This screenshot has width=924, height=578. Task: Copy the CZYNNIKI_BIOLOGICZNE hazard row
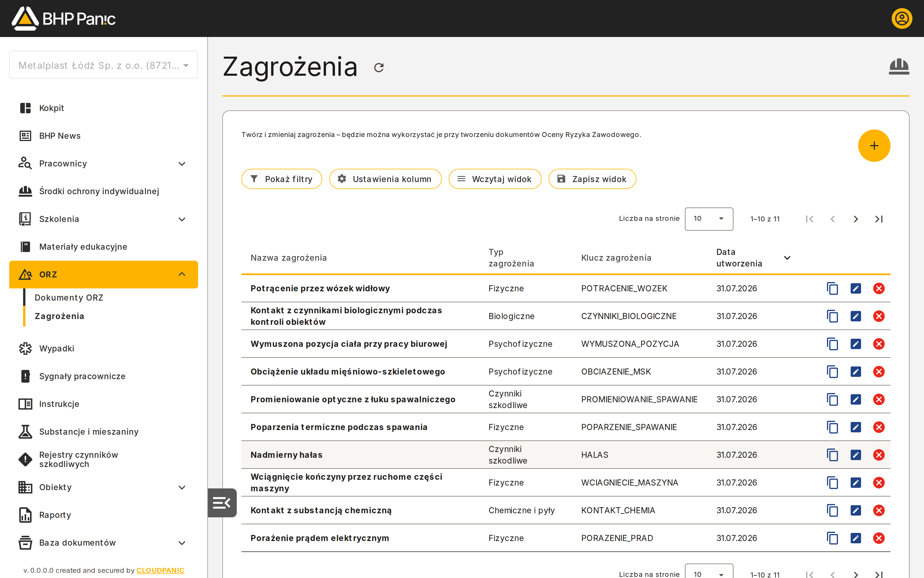pyautogui.click(x=832, y=316)
